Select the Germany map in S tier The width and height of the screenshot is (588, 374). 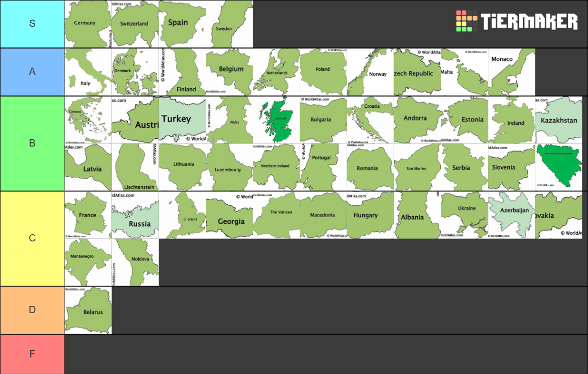click(87, 23)
